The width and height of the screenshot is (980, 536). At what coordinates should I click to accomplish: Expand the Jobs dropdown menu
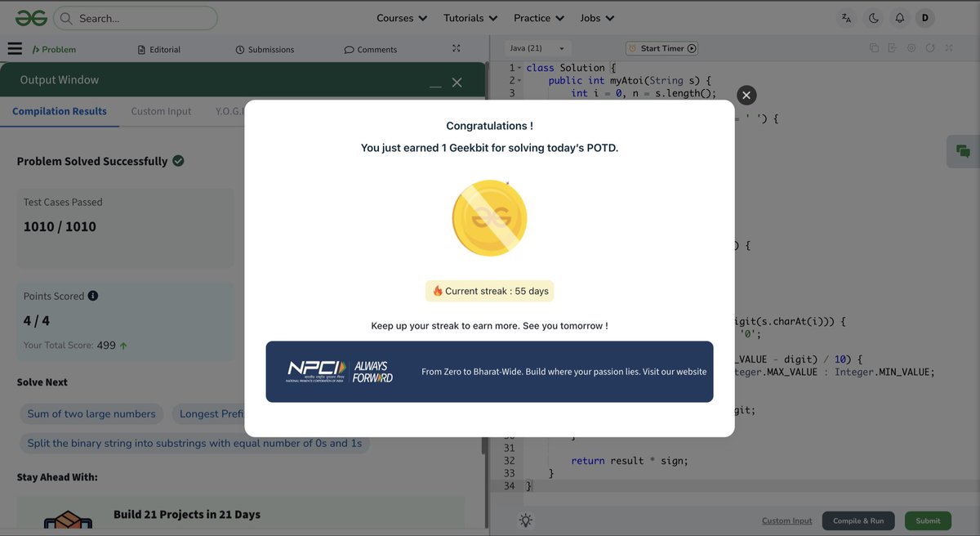[x=598, y=18]
